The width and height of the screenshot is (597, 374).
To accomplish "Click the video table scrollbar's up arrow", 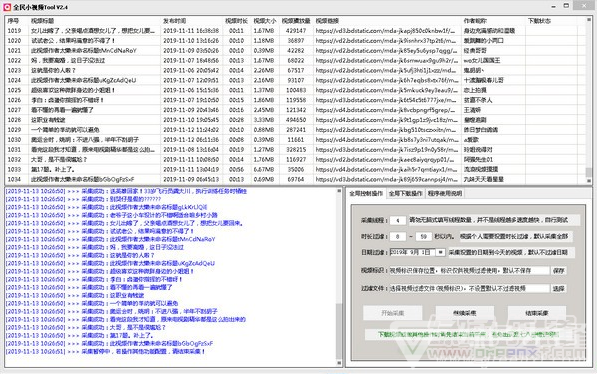I will pos(589,19).
